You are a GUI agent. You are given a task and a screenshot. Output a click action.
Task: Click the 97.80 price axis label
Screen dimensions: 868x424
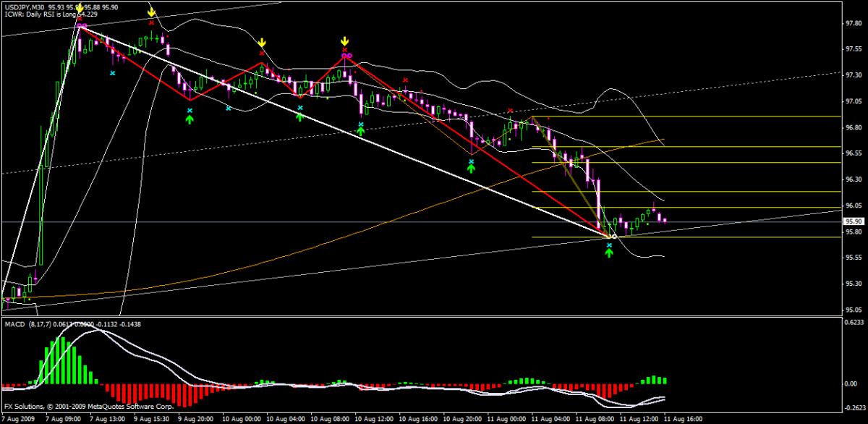[853, 23]
